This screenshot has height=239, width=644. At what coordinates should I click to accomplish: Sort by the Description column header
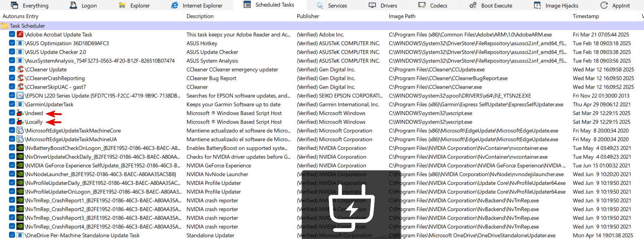(239, 16)
